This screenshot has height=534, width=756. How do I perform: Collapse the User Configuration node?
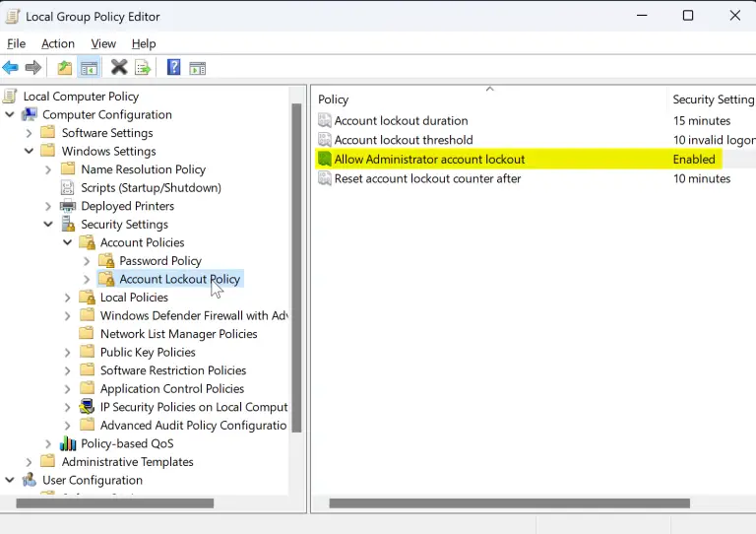click(x=10, y=480)
